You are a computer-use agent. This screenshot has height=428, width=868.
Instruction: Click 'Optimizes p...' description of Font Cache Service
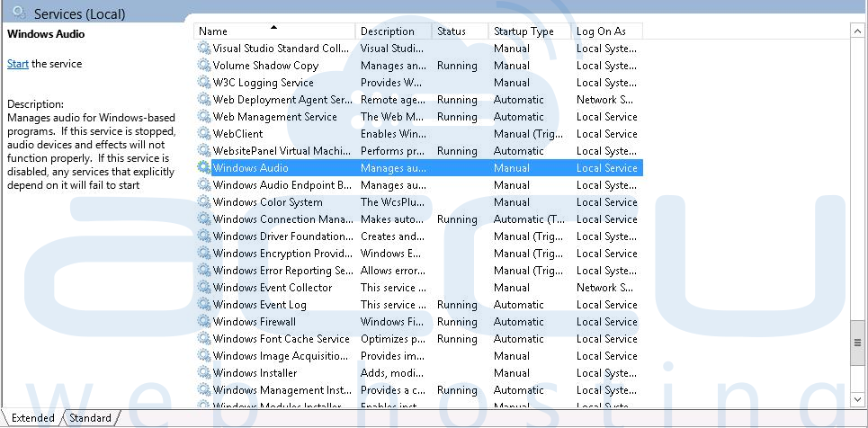click(392, 339)
